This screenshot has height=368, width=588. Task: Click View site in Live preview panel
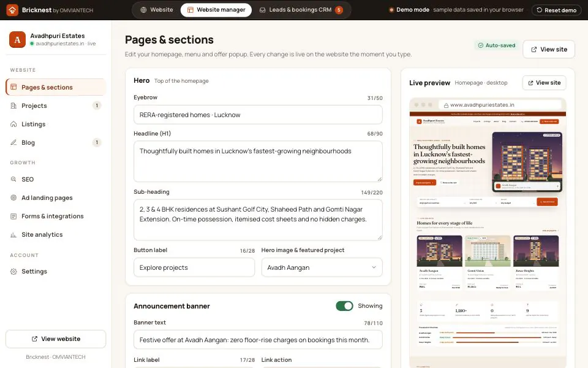(x=544, y=83)
